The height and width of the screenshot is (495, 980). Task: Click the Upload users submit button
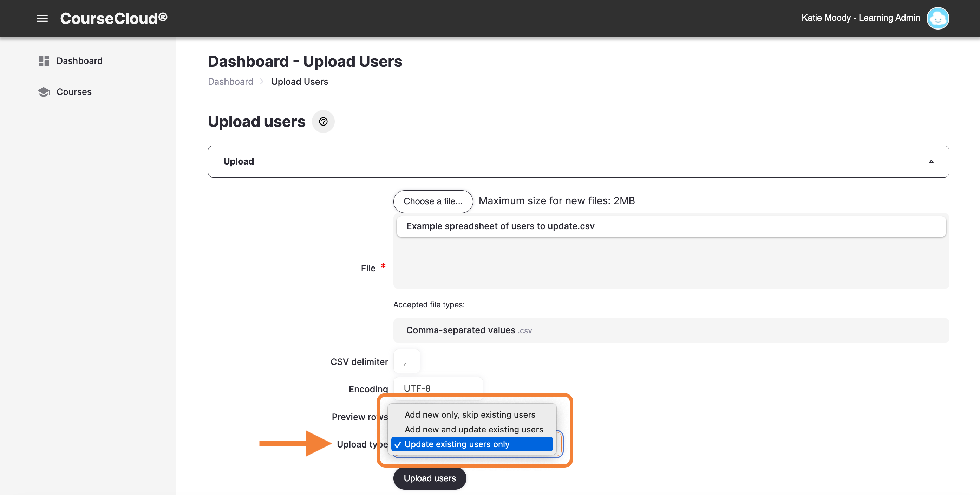[x=430, y=478]
